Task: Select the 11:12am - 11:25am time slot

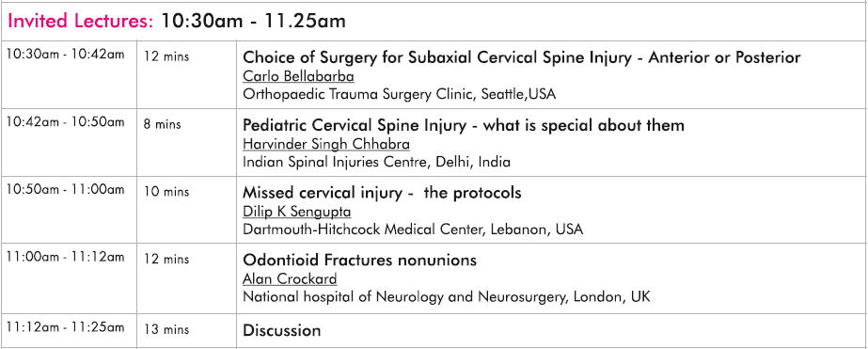Action: pos(65,327)
